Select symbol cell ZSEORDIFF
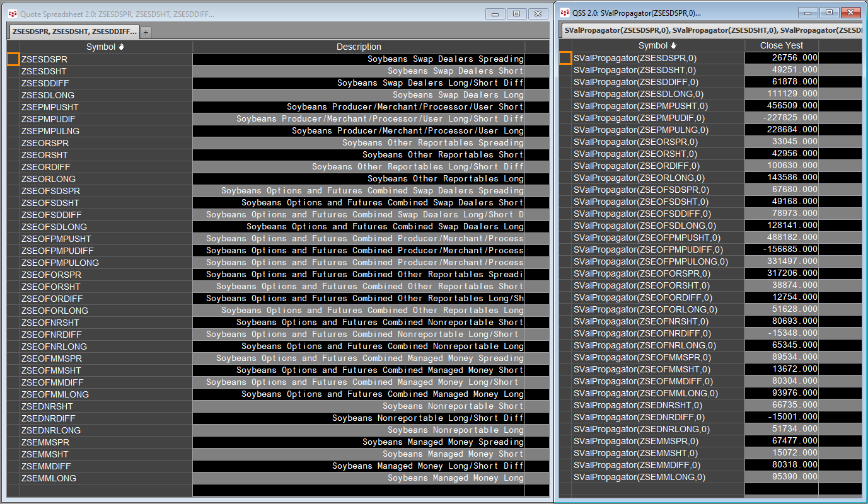868x504 pixels. click(x=106, y=167)
